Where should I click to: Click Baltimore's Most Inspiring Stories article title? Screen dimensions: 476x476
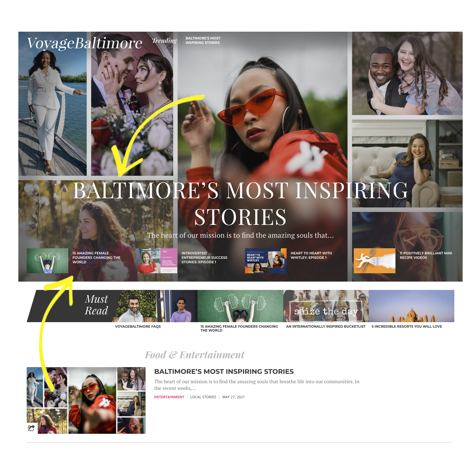coord(224,372)
